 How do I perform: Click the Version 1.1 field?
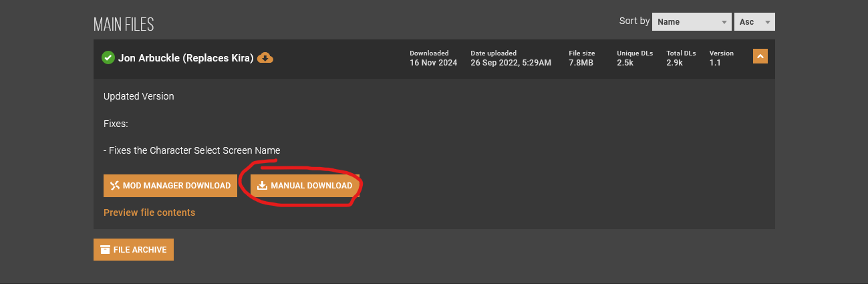pyautogui.click(x=721, y=58)
